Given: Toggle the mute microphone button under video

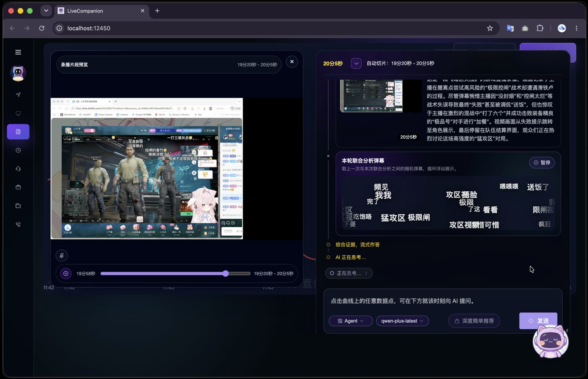Looking at the screenshot, I should tap(62, 255).
